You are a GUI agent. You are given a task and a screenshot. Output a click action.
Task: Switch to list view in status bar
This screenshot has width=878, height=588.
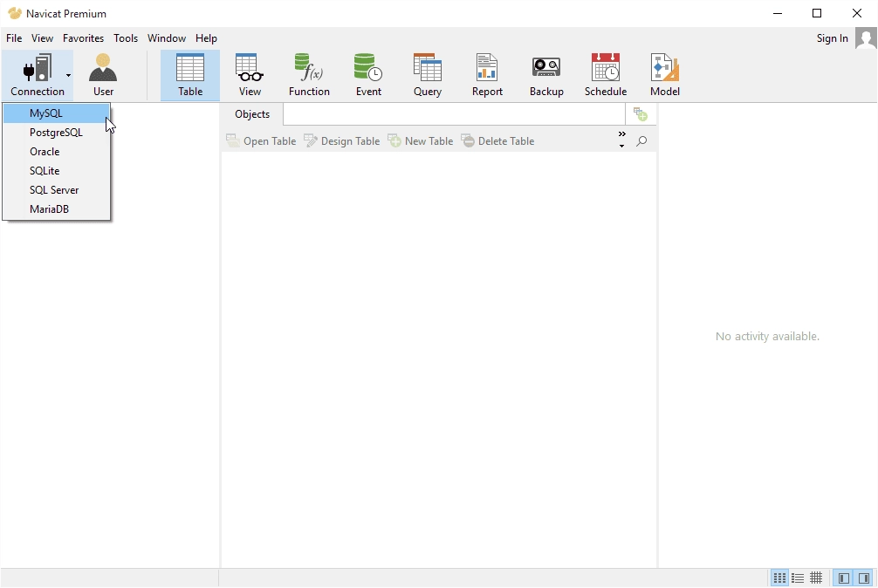pyautogui.click(x=798, y=578)
